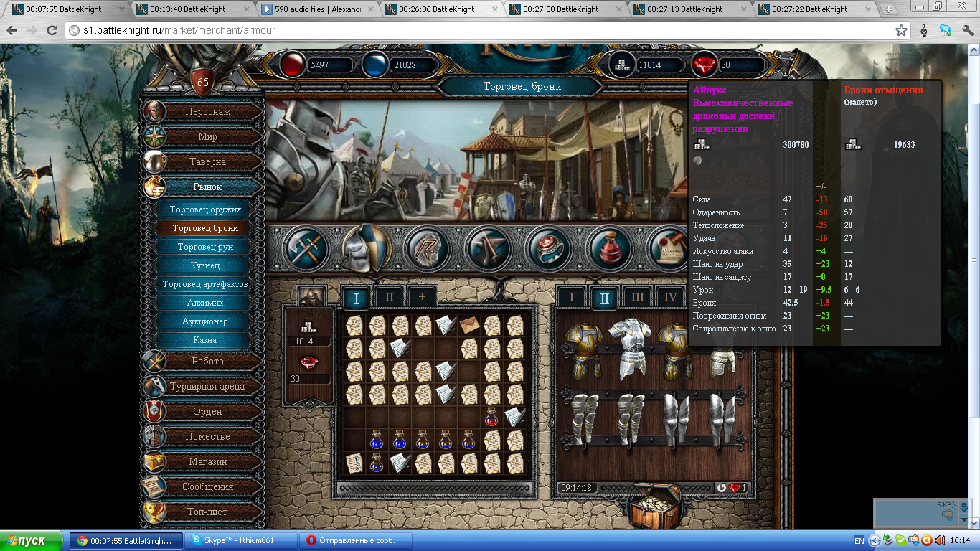Image resolution: width=980 pixels, height=551 pixels.
Task: Reload the page in Chrome
Action: pos(52,31)
